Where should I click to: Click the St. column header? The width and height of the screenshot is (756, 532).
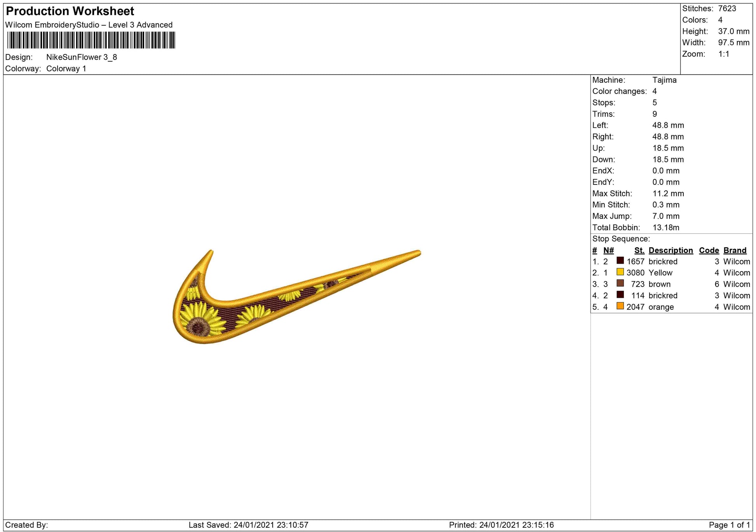(639, 250)
